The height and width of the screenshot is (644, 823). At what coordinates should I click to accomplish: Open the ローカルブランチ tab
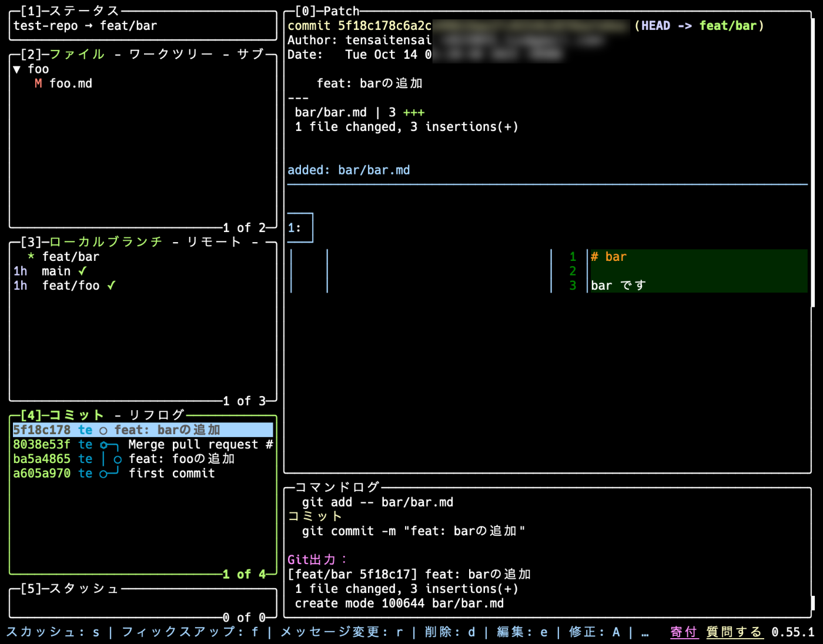point(106,241)
